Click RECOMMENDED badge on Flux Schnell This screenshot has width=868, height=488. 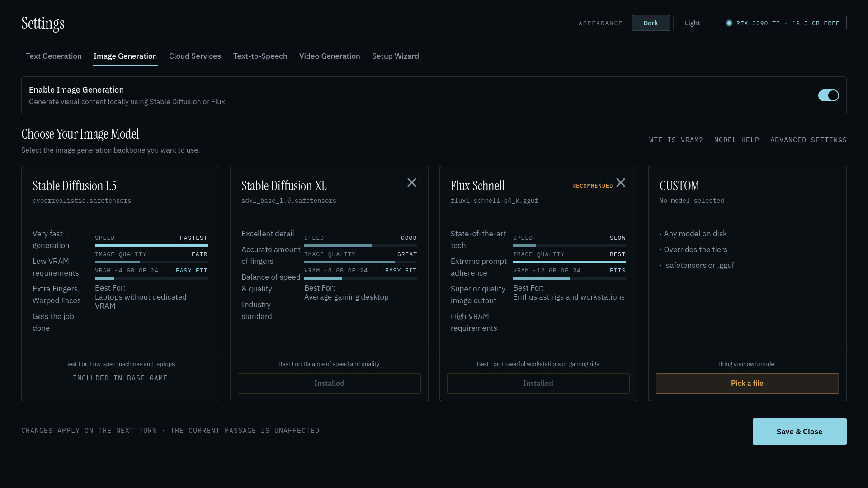point(592,186)
